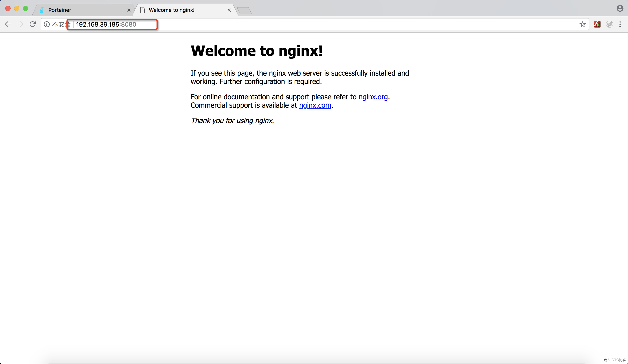Click the paragraph about successful nginx installation
The image size is (628, 364).
(300, 77)
